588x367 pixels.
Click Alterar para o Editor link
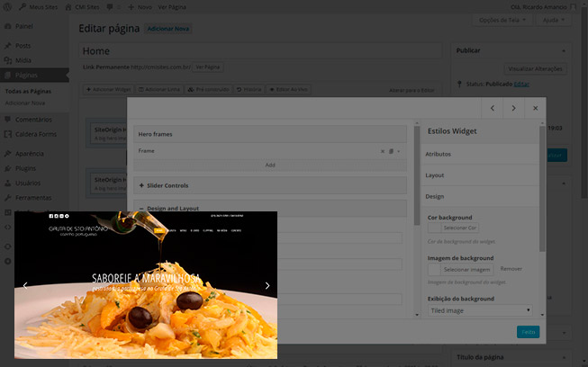(412, 90)
